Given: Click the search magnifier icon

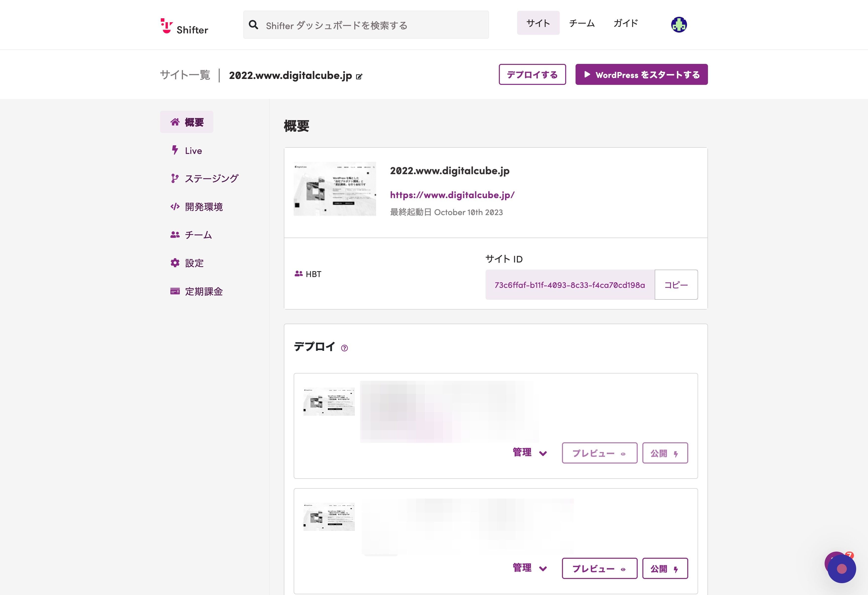Looking at the screenshot, I should (253, 25).
